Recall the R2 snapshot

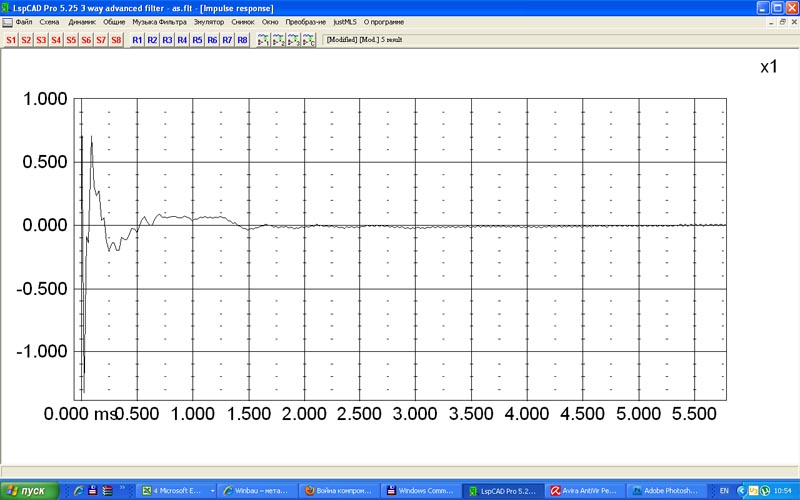click(152, 40)
